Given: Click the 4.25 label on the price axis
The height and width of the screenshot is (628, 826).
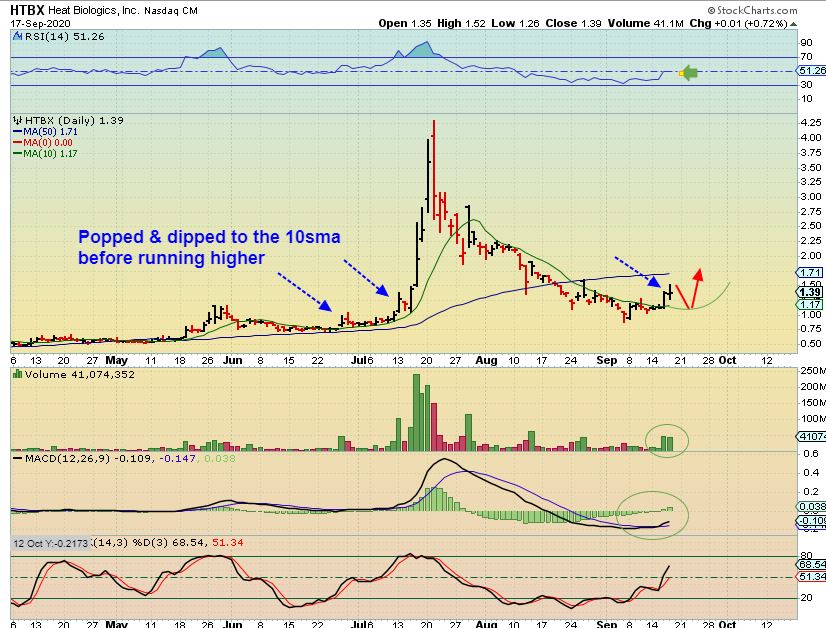Looking at the screenshot, I should click(811, 122).
